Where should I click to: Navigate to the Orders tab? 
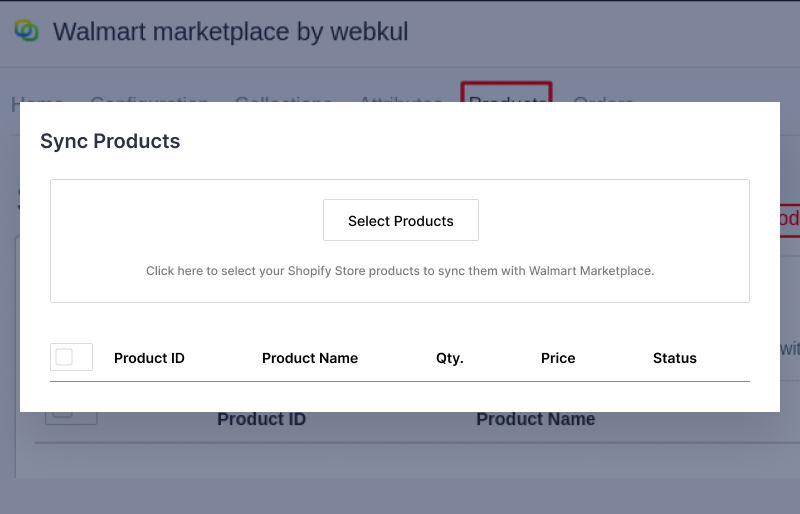tap(603, 99)
